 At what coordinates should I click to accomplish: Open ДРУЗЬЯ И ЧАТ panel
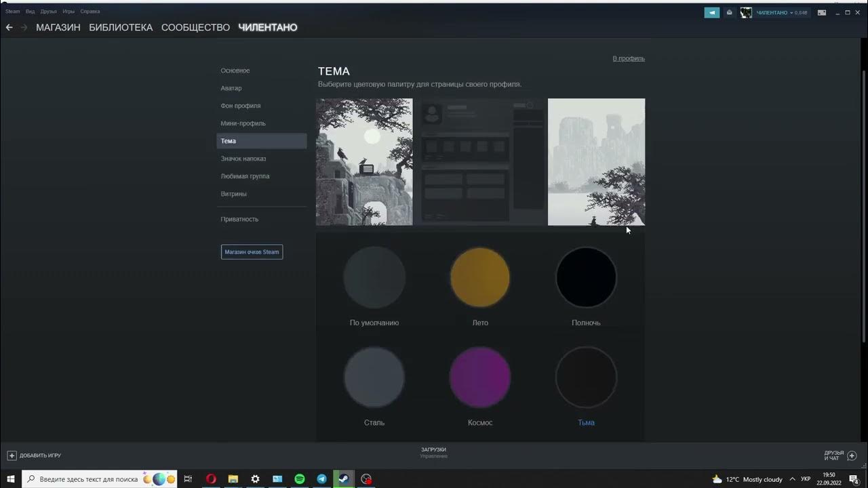(x=833, y=455)
